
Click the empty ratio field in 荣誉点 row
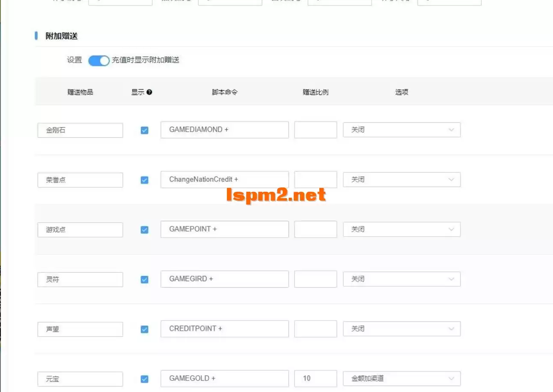tap(315, 179)
